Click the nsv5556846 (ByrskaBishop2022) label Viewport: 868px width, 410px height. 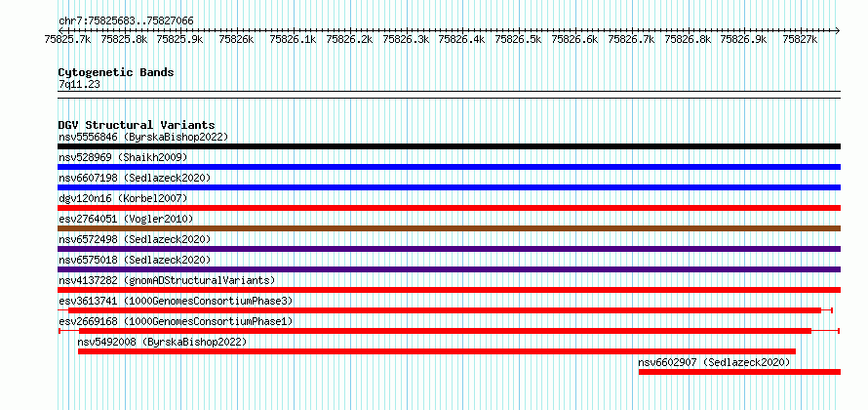(143, 137)
